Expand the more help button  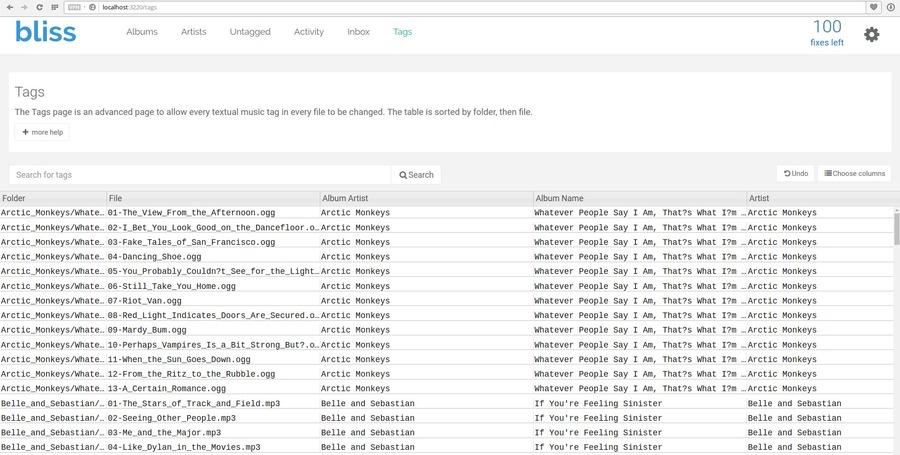(x=42, y=132)
